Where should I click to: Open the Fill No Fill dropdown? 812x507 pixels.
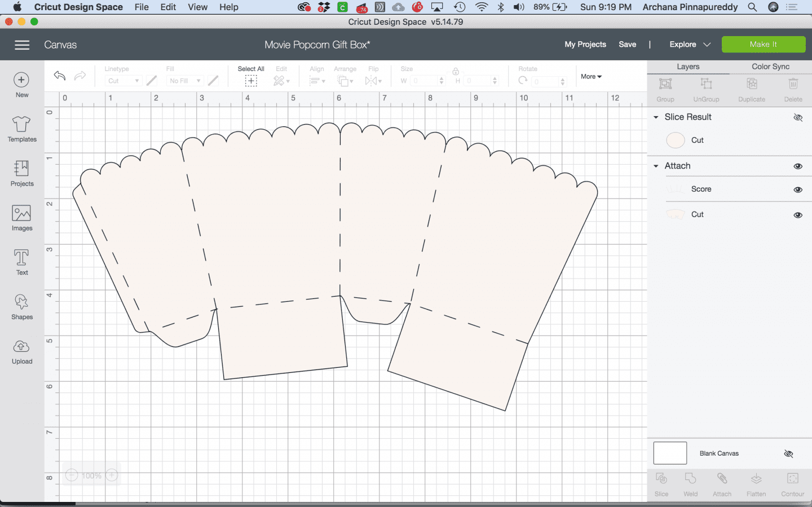(185, 81)
